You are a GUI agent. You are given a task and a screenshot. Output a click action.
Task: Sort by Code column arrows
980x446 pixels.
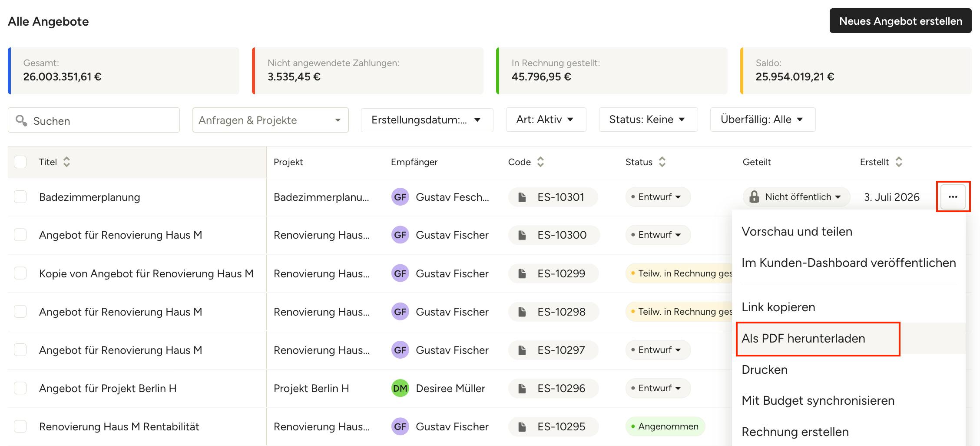pyautogui.click(x=540, y=162)
